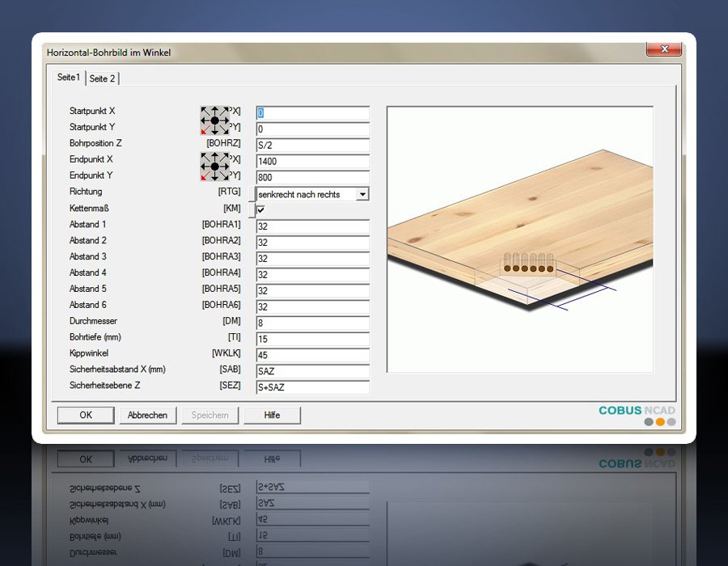This screenshot has width=728, height=566.
Task: Click the Kippwinkel input field
Action: coord(312,355)
